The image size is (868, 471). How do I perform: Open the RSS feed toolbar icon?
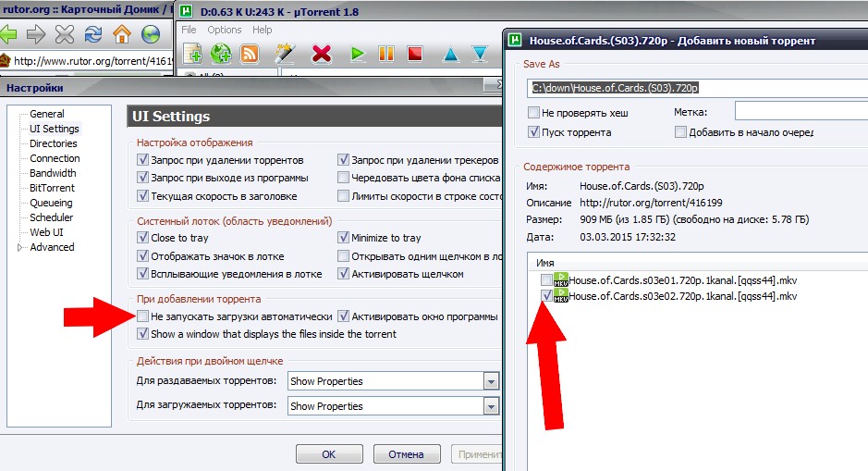coord(249,54)
